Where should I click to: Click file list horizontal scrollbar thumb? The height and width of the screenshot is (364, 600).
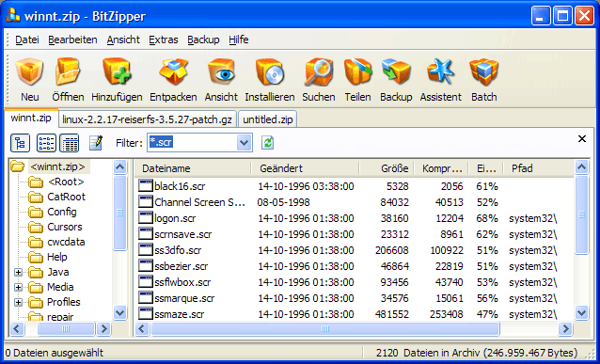324,329
